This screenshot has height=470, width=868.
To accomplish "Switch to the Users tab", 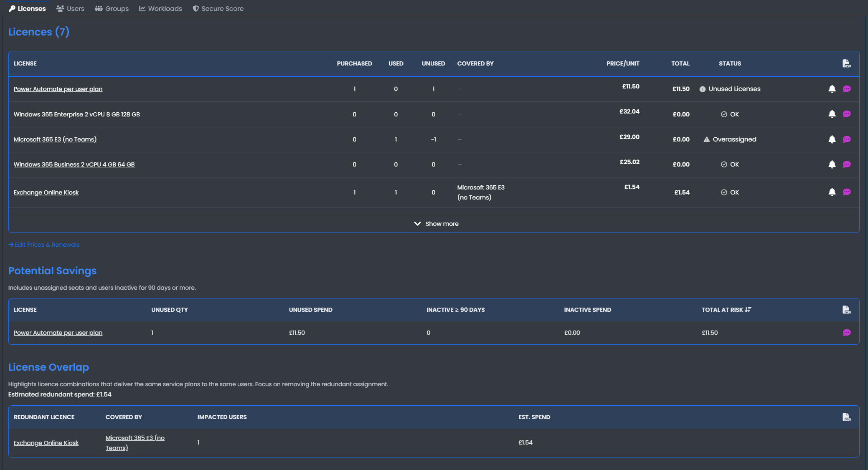I will 70,8.
